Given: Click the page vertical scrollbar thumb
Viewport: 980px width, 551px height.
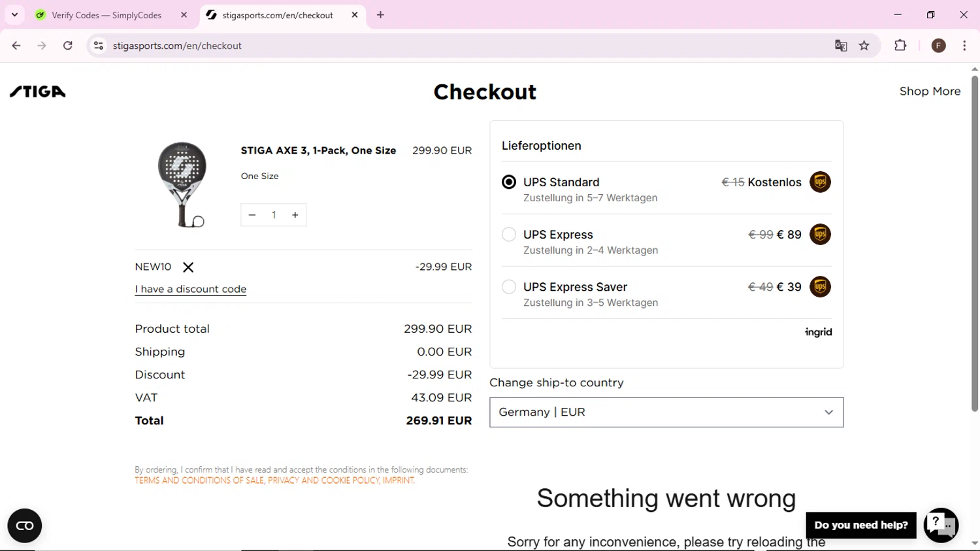Looking at the screenshot, I should click(974, 243).
